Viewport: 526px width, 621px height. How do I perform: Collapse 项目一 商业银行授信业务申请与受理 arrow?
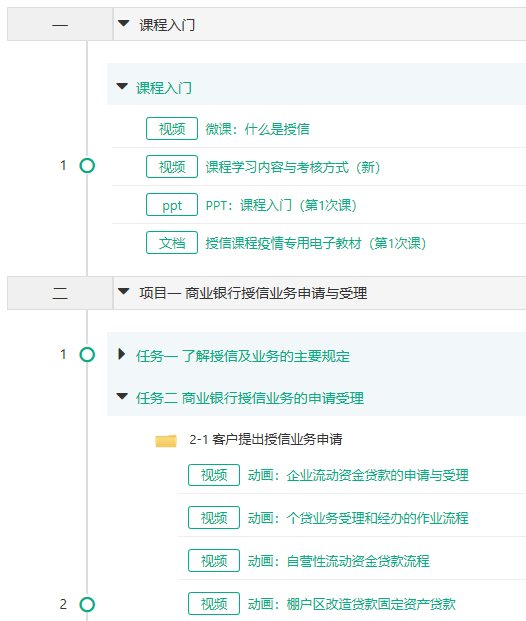(x=124, y=292)
